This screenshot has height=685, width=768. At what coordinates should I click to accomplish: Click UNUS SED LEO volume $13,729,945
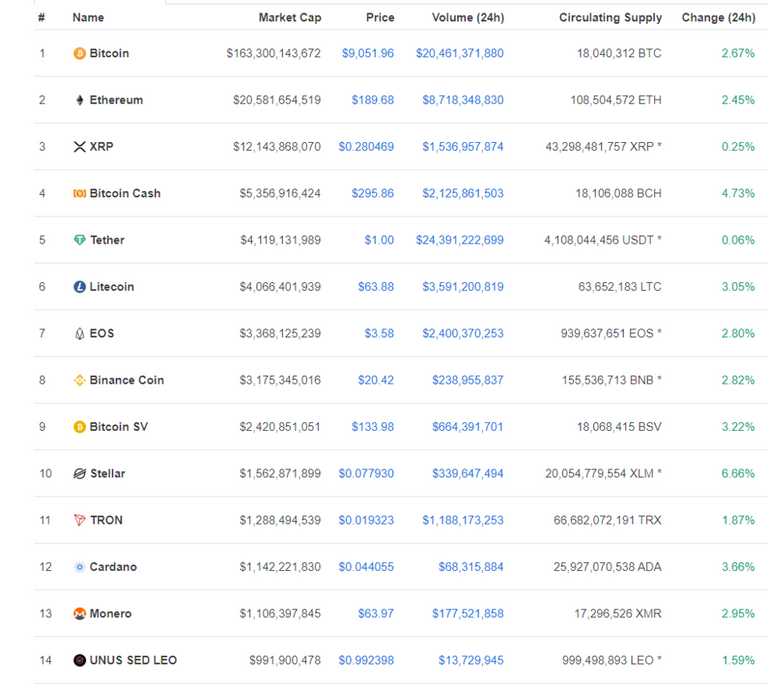pos(471,661)
